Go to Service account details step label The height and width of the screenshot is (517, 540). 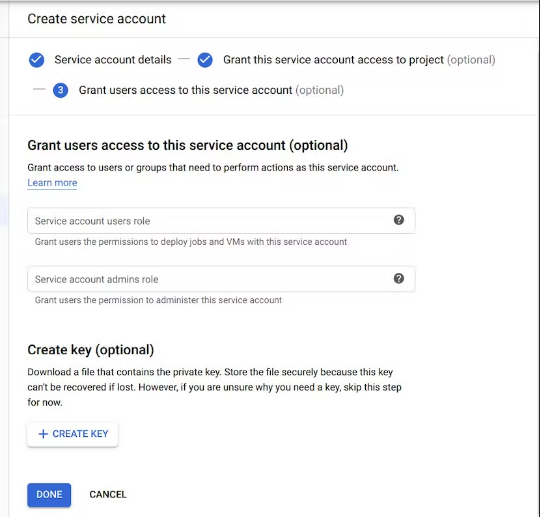(113, 60)
